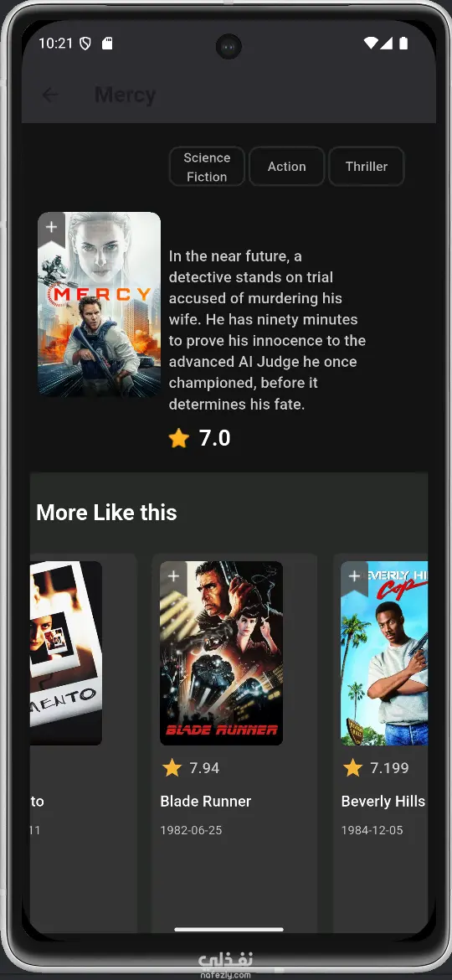Open the Beverly Hills Cop poster

pos(384,653)
